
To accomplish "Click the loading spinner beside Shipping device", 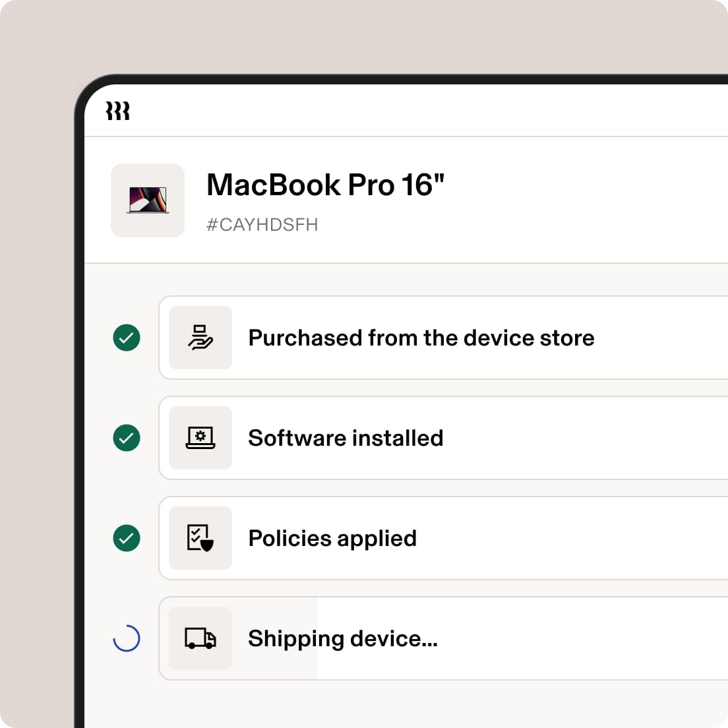I will pyautogui.click(x=127, y=638).
